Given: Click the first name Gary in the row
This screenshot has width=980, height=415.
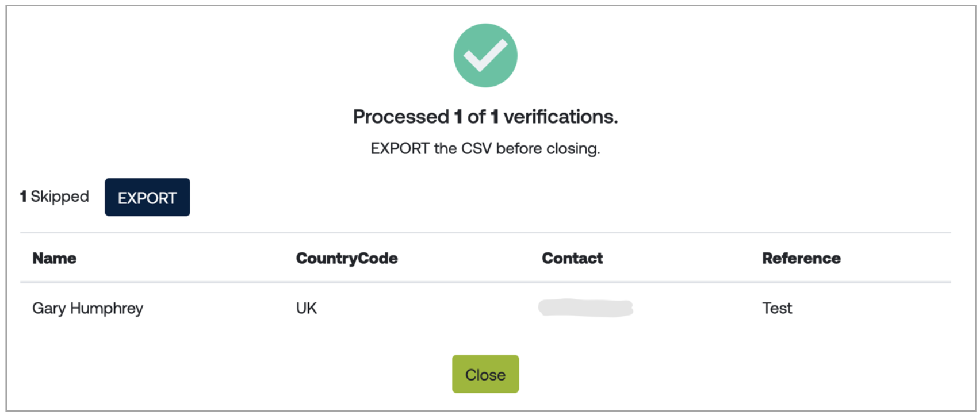Looking at the screenshot, I should [49, 308].
